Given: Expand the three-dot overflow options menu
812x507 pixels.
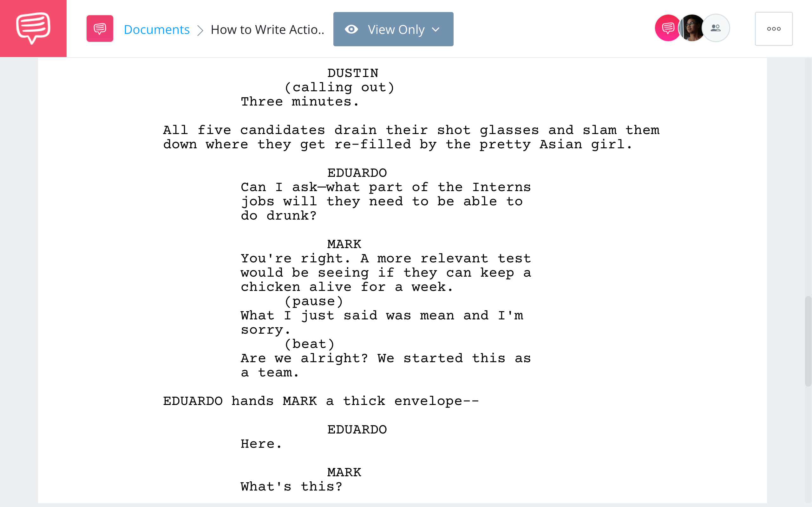Looking at the screenshot, I should click(773, 28).
